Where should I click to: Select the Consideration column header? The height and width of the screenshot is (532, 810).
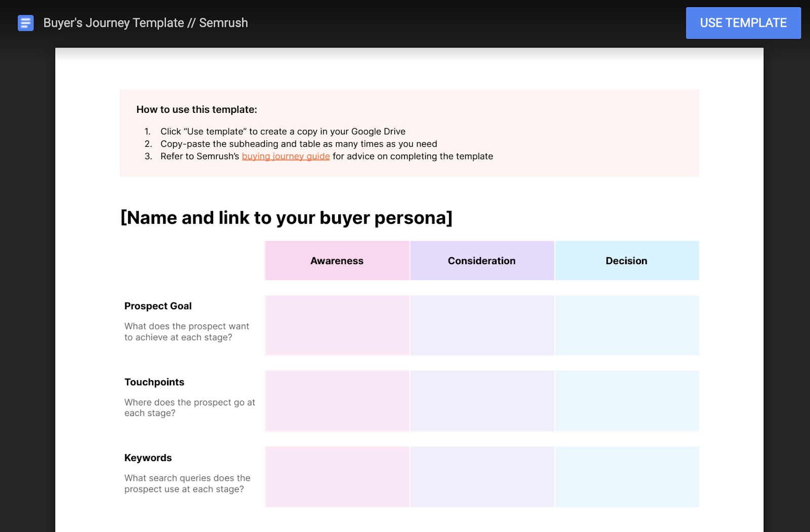(x=481, y=261)
